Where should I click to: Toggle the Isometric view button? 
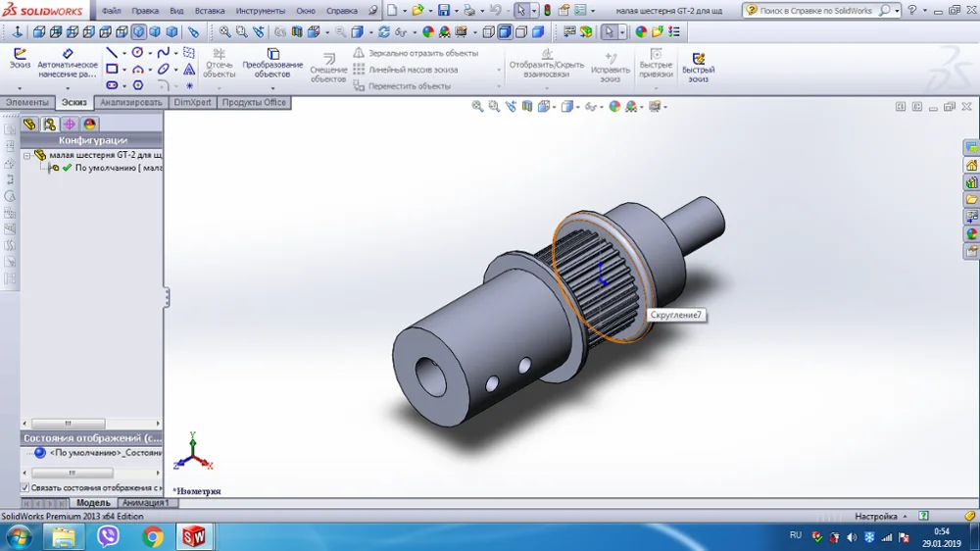(x=139, y=32)
